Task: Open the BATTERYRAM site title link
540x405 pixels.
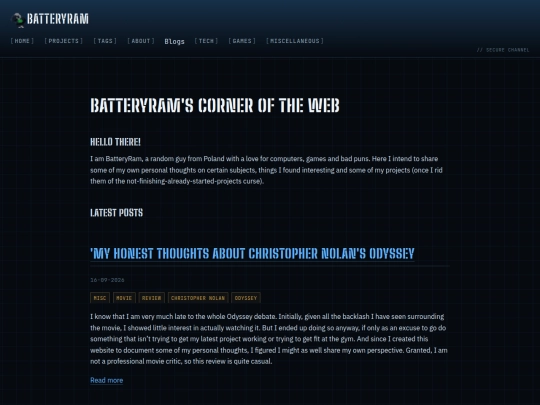Action: pos(58,19)
